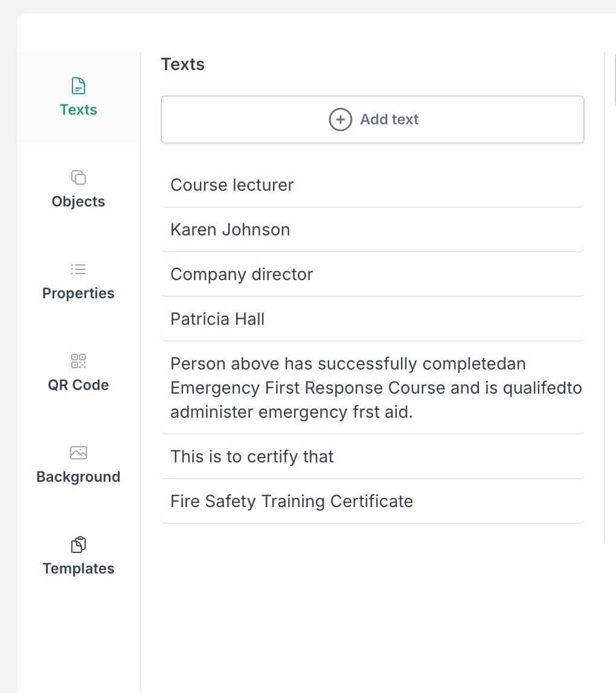Image resolution: width=616 pixels, height=693 pixels.
Task: Click the Objects overlapping squares icon
Action: click(x=79, y=177)
